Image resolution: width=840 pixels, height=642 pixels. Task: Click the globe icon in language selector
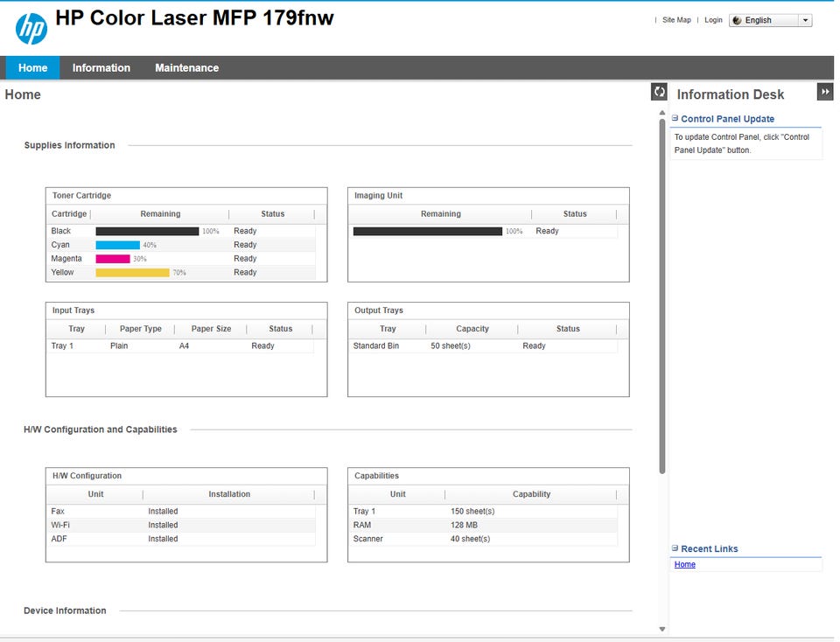(737, 20)
